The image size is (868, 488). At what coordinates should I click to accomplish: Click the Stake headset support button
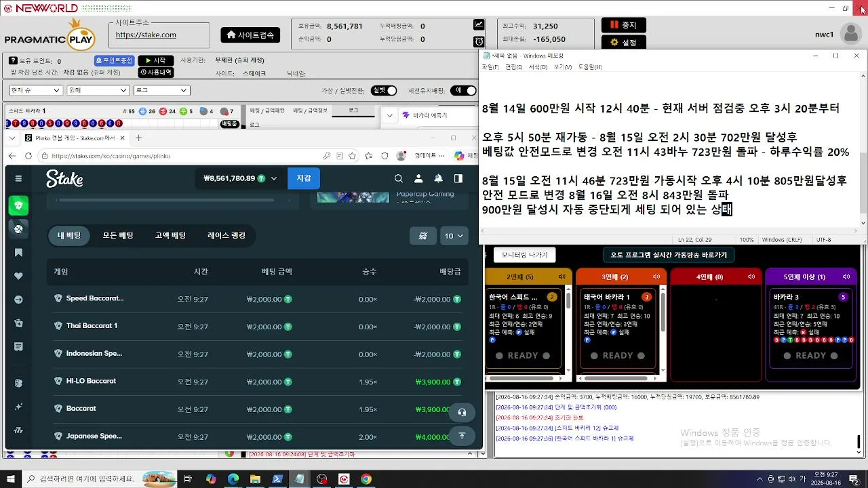tap(462, 412)
